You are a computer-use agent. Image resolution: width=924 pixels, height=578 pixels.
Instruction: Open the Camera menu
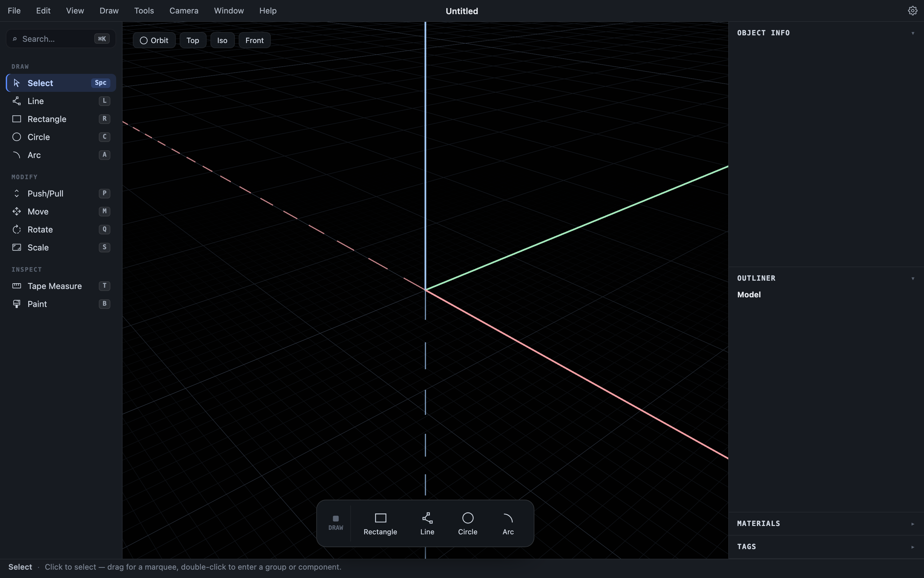pyautogui.click(x=184, y=11)
